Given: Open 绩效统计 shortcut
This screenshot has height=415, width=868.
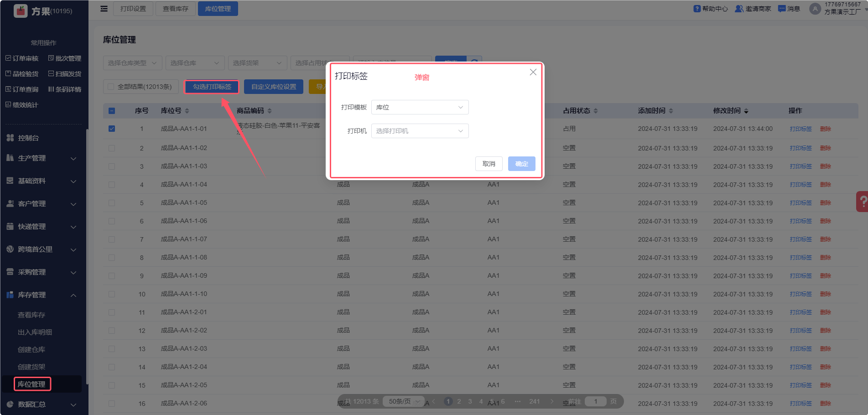Looking at the screenshot, I should tap(22, 105).
